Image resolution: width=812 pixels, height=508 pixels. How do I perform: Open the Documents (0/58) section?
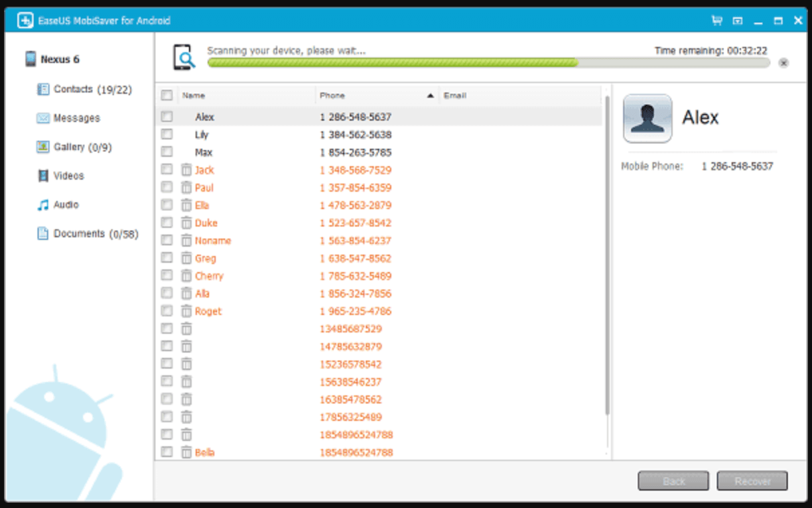coord(94,233)
